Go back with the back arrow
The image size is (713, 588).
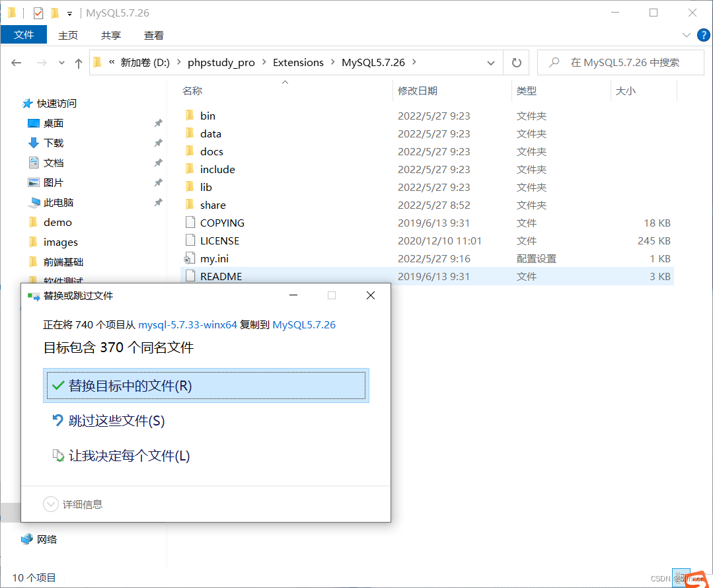17,63
